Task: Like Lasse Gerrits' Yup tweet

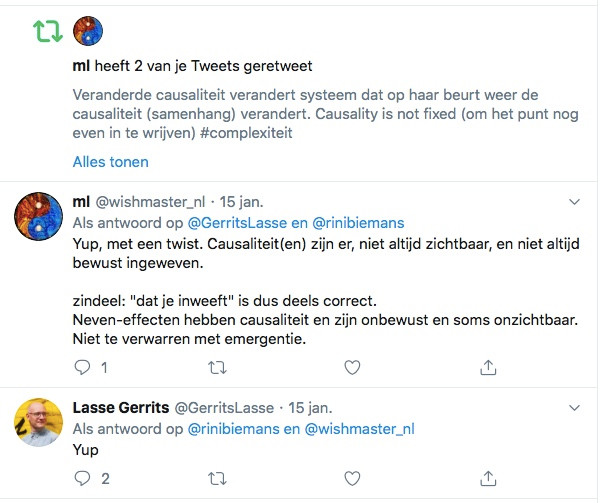Action: coord(352,478)
